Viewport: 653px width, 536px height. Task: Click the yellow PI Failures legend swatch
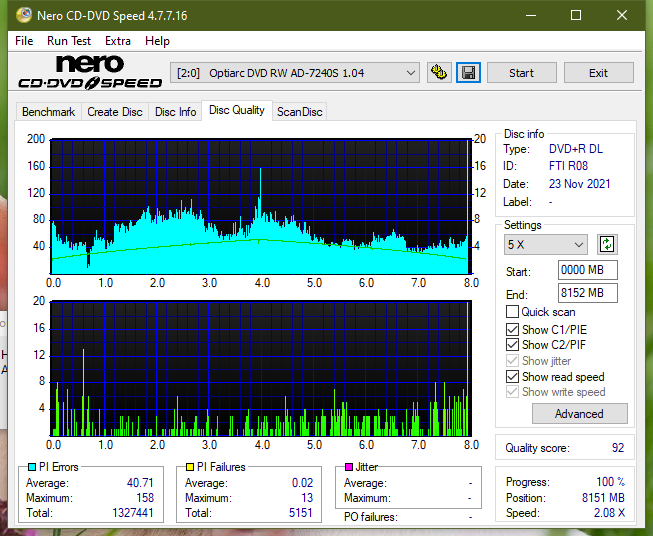[x=190, y=467]
